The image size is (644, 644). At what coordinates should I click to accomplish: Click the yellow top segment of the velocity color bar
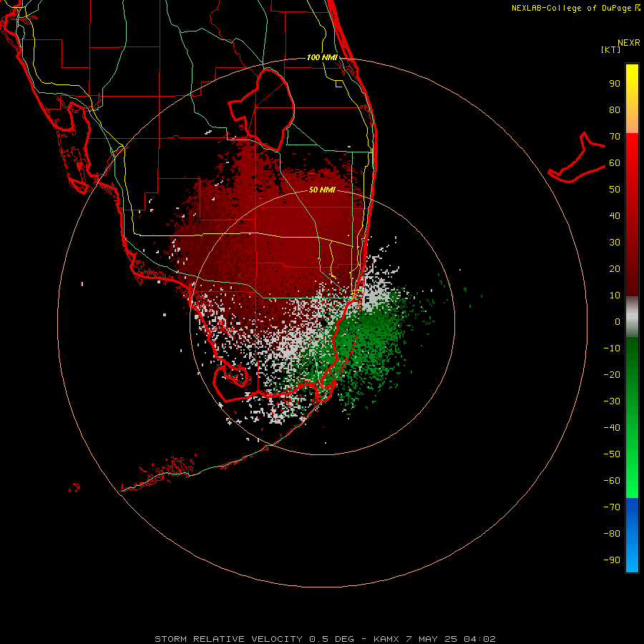click(632, 99)
